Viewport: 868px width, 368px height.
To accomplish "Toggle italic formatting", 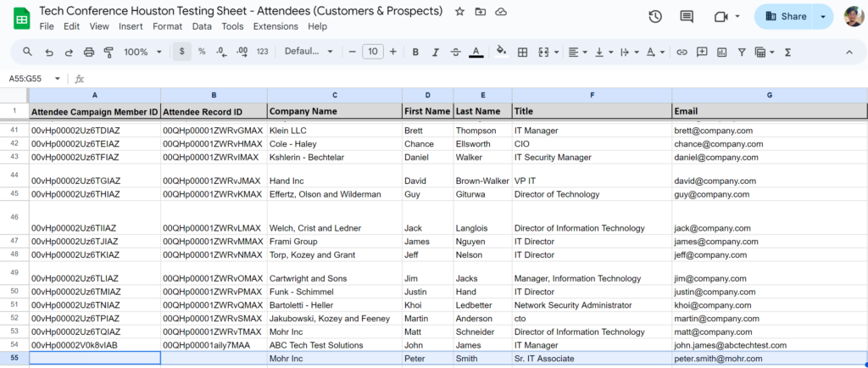I will (x=436, y=52).
